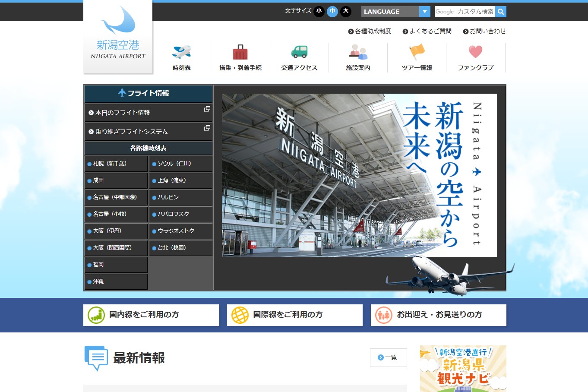Open the ツアー情報 flag icon
Image resolution: width=588 pixels, height=392 pixels.
point(417,52)
